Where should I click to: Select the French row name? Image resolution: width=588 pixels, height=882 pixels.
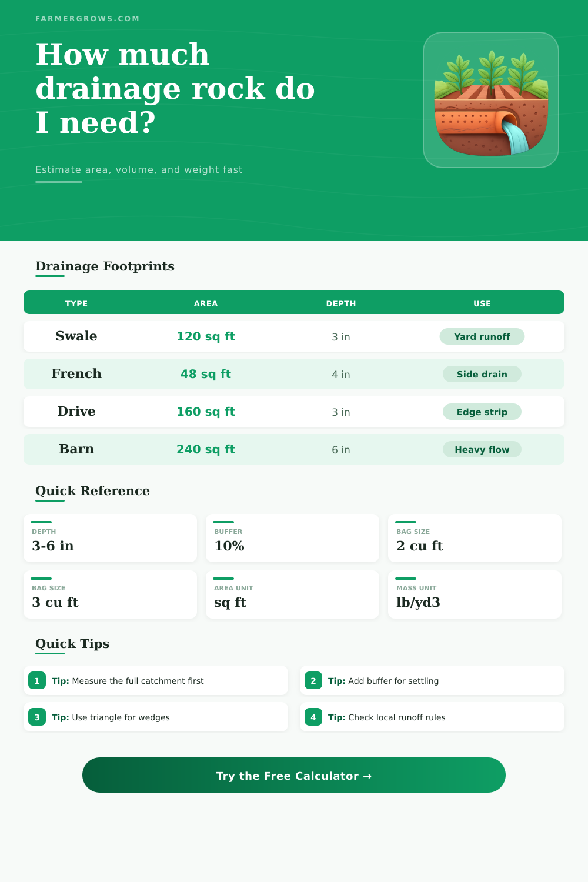(76, 373)
